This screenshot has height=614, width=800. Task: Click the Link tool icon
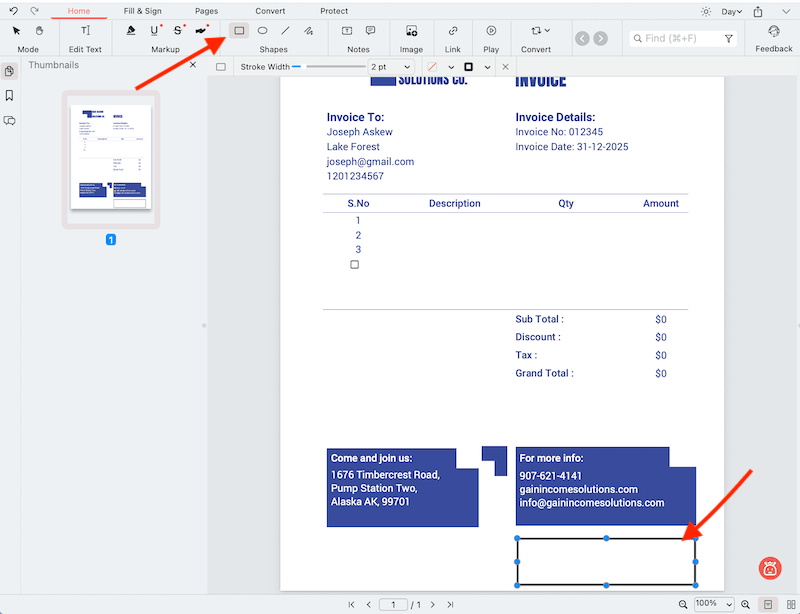click(453, 31)
